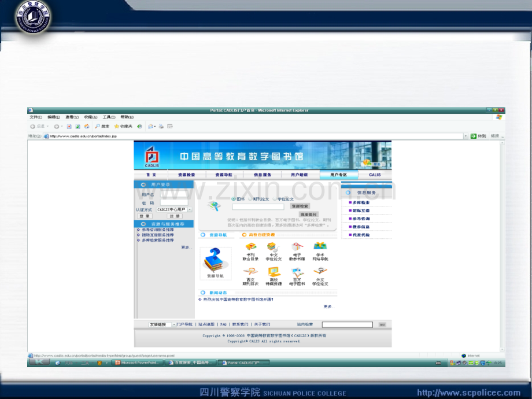The height and width of the screenshot is (399, 532).
Task: Click the 登录 login button
Action: (144, 216)
